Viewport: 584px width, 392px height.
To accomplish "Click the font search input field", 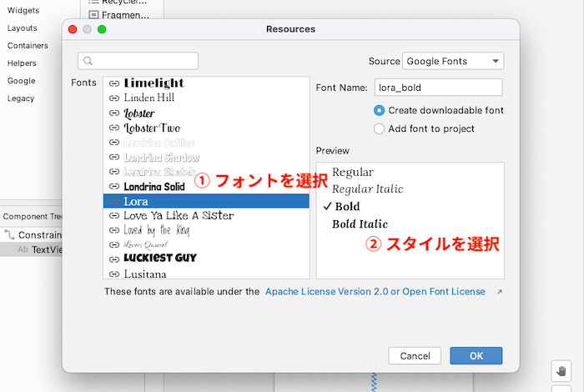I will pyautogui.click(x=138, y=61).
